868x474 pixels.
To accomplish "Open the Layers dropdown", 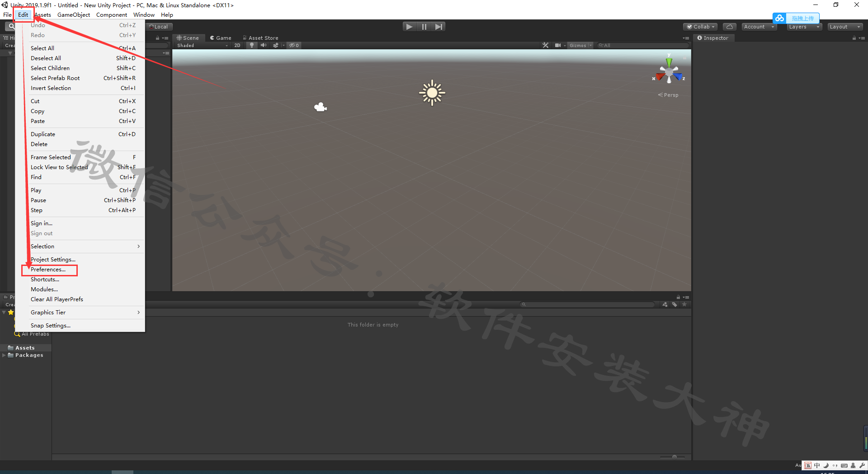I will tap(804, 27).
